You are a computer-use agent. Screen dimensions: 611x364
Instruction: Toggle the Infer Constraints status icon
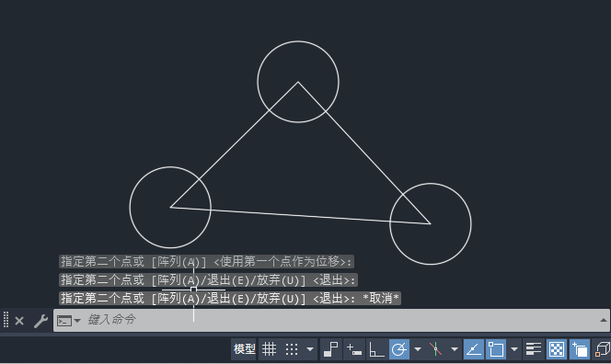click(331, 348)
